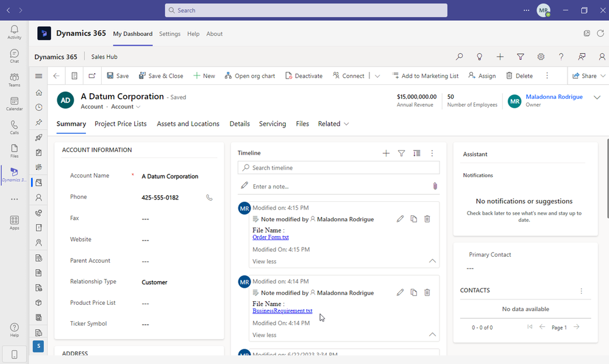Go to Home in Sales Hub navigation
This screenshot has width=609, height=364.
click(38, 93)
